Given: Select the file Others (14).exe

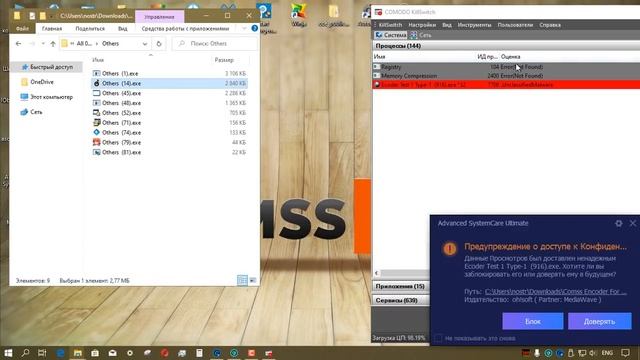Looking at the screenshot, I should point(169,83).
